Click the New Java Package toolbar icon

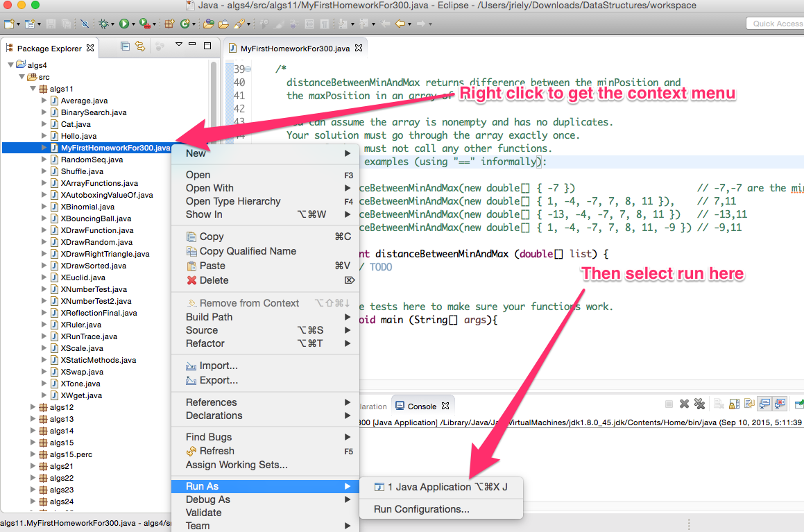point(169,24)
